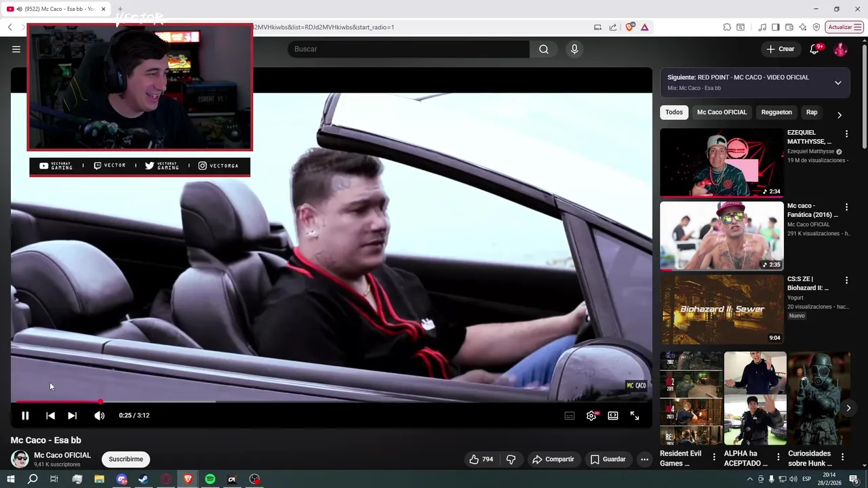This screenshot has width=868, height=488.
Task: Select the Todos filter chip
Action: click(674, 113)
